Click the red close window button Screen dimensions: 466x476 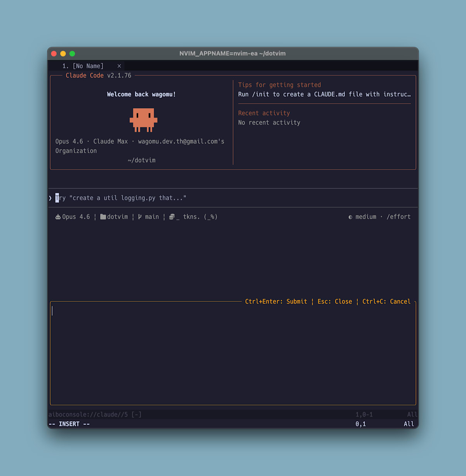tap(54, 54)
